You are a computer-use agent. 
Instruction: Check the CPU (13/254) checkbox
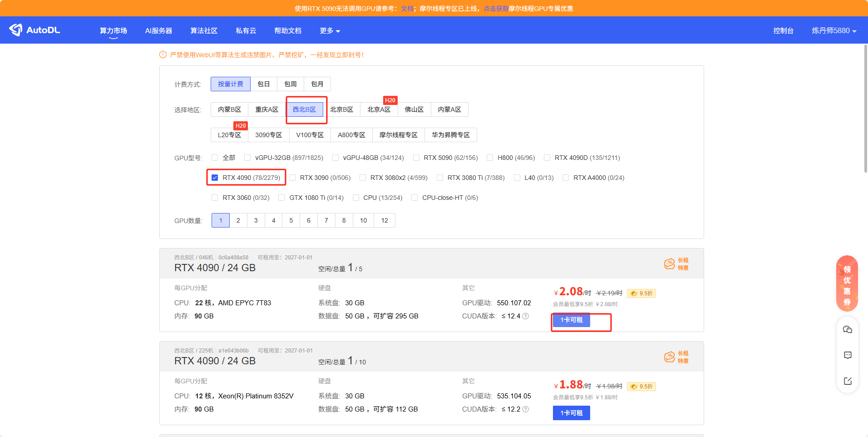point(356,198)
